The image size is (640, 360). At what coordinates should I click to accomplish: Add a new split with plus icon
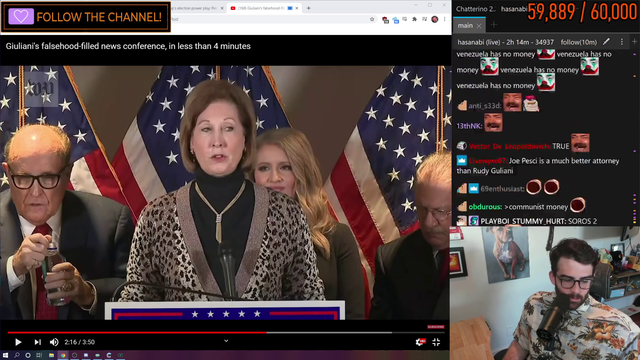[634, 42]
